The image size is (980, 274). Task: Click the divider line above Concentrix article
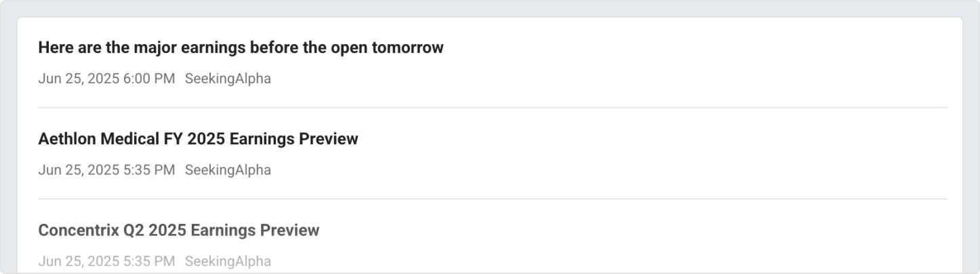(492, 199)
